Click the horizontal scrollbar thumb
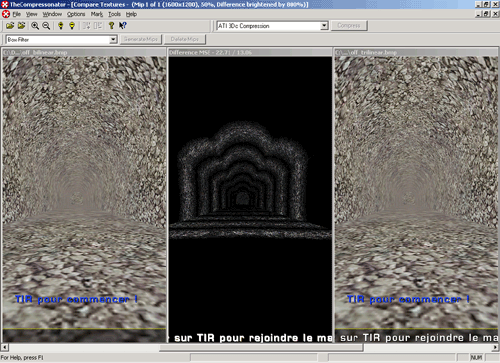The image size is (500, 363). pyautogui.click(x=261, y=348)
